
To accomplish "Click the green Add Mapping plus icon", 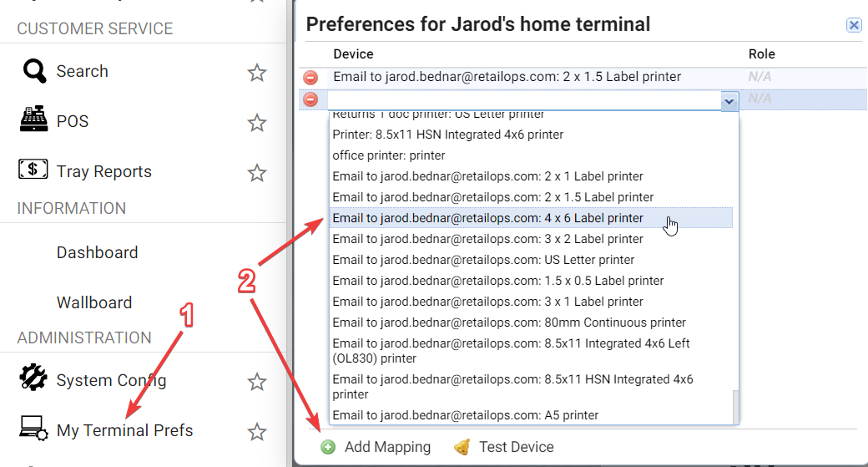I will 328,447.
